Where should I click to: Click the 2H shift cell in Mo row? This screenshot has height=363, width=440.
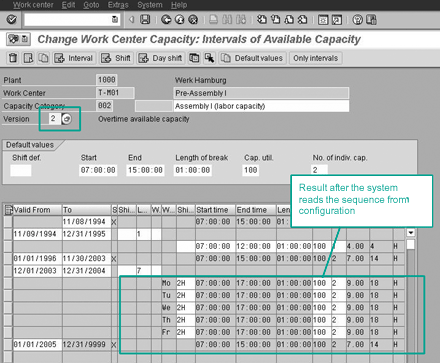point(186,283)
